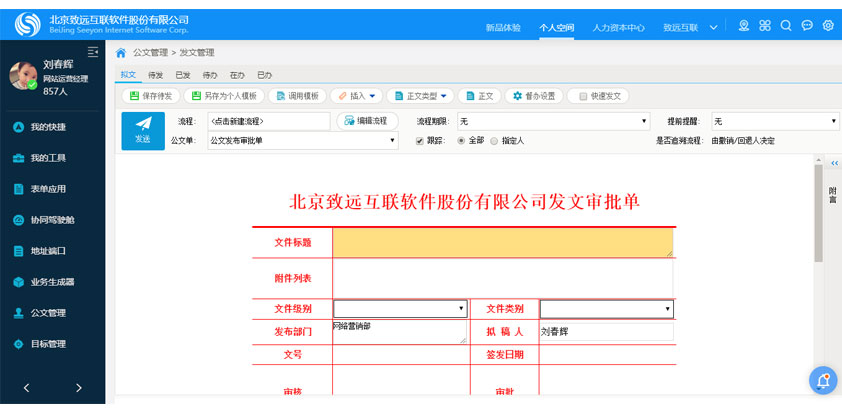Image resolution: width=842 pixels, height=415 pixels.
Task: Switch to the 拟文 tab
Action: [x=128, y=75]
